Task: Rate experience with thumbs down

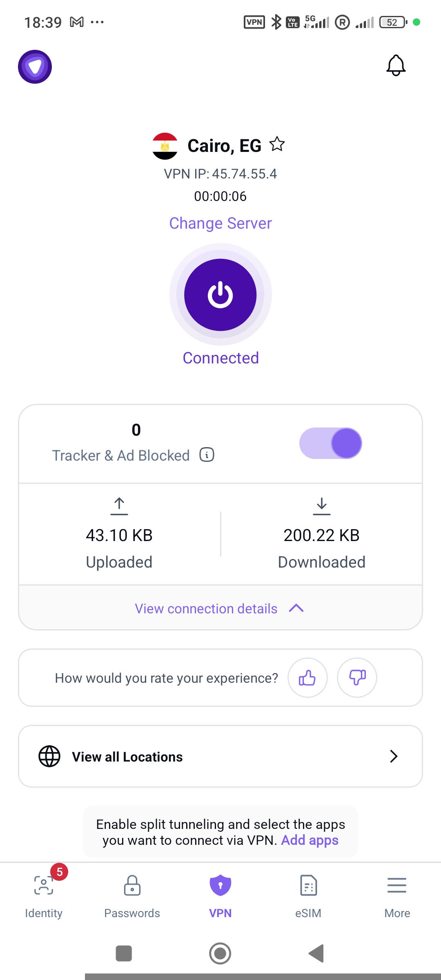Action: tap(357, 678)
